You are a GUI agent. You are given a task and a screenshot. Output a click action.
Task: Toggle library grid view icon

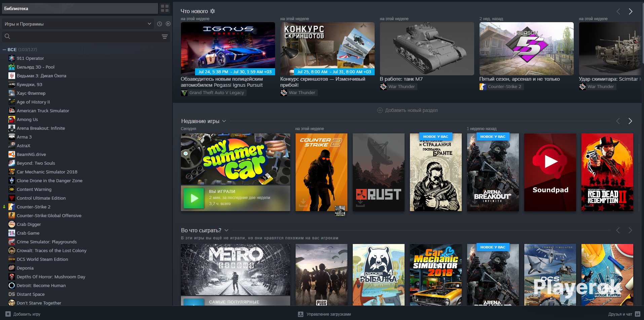165,8
